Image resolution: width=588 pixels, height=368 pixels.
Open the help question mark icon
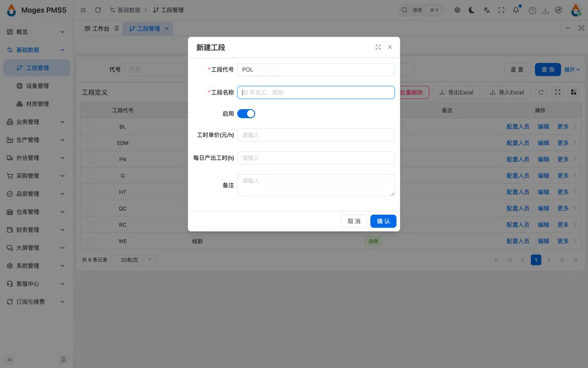tap(532, 11)
